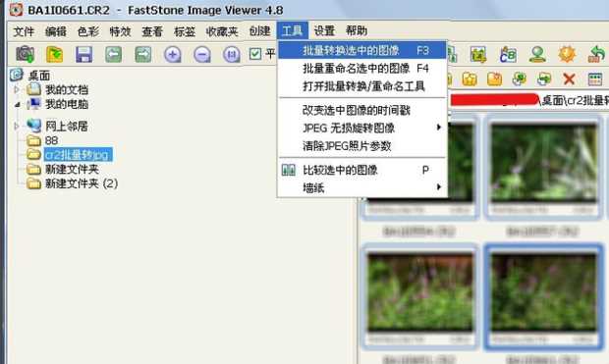Viewport: 609px width, 364px height.
Task: Select the 88 folder
Action: tap(51, 140)
